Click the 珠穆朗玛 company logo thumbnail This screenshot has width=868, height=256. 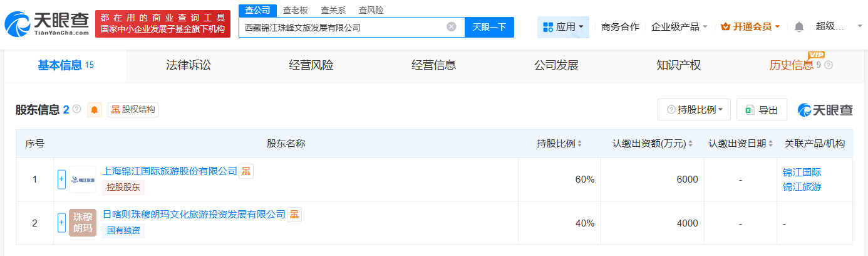[x=83, y=223]
